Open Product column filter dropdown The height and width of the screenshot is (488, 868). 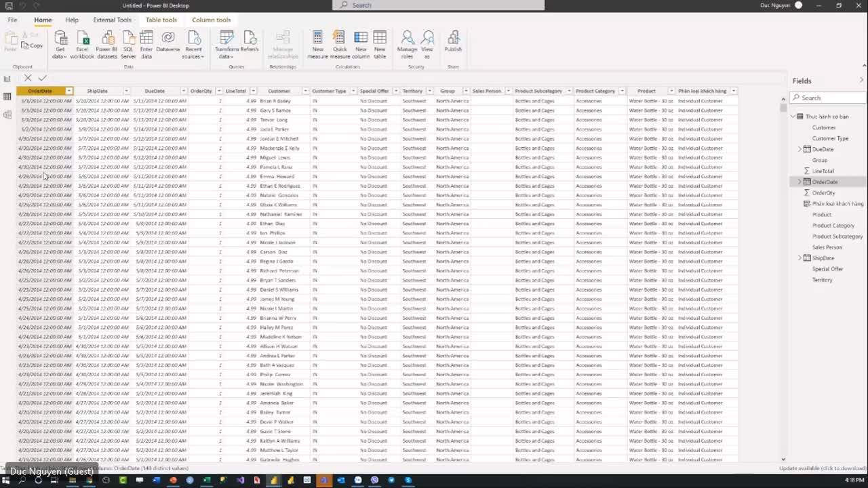click(x=671, y=91)
